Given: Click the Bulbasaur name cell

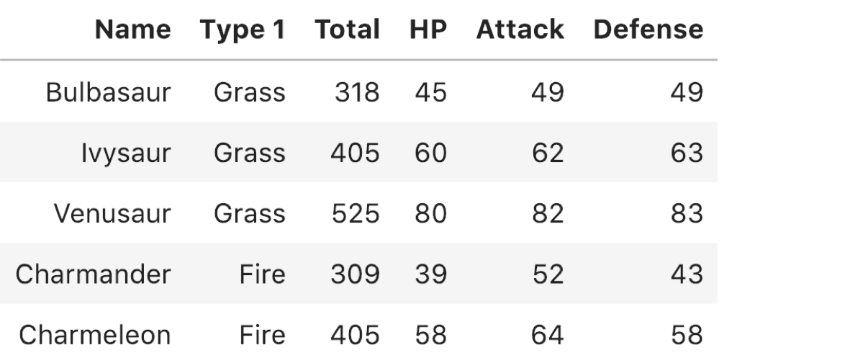Looking at the screenshot, I should click(x=108, y=92).
